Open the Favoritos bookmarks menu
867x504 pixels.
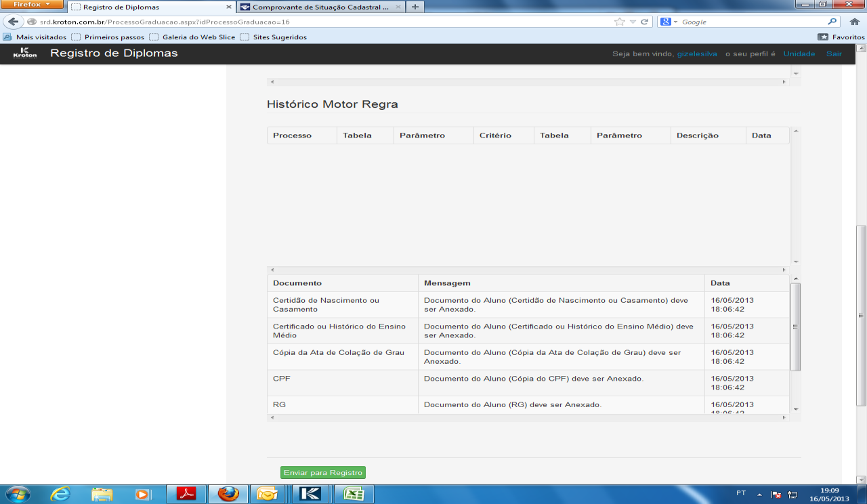click(841, 37)
